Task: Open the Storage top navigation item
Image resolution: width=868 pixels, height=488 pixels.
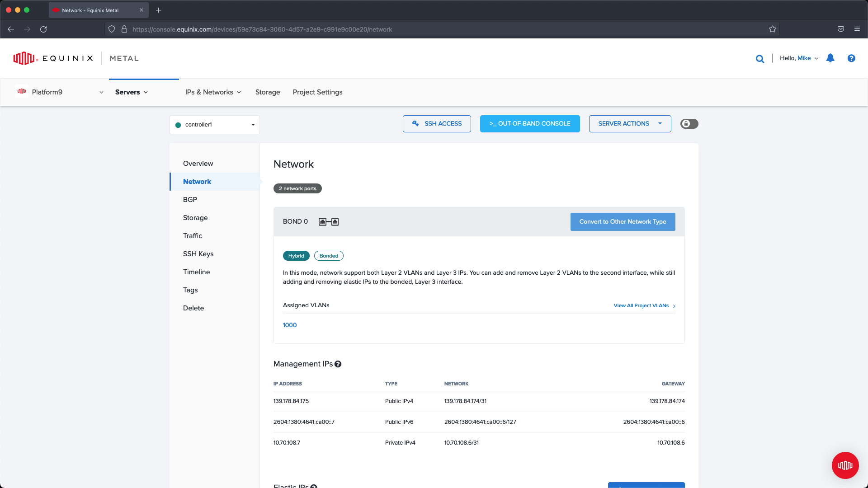Action: click(268, 92)
